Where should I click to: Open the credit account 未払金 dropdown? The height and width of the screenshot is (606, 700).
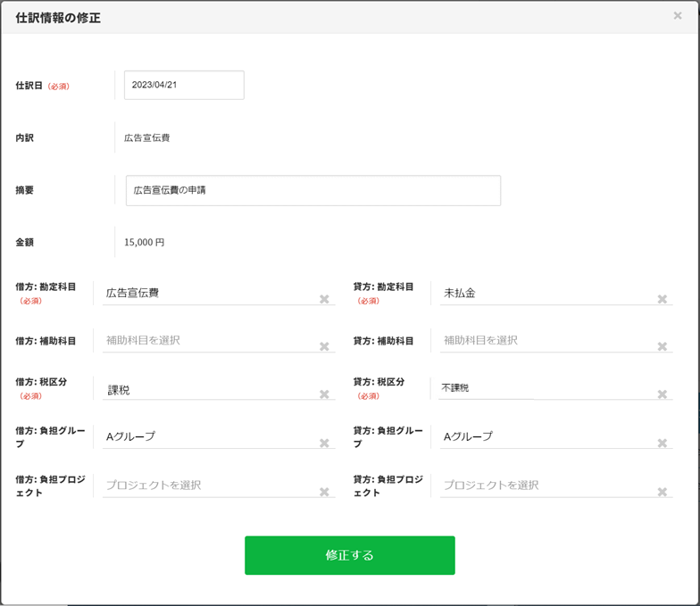click(x=545, y=293)
